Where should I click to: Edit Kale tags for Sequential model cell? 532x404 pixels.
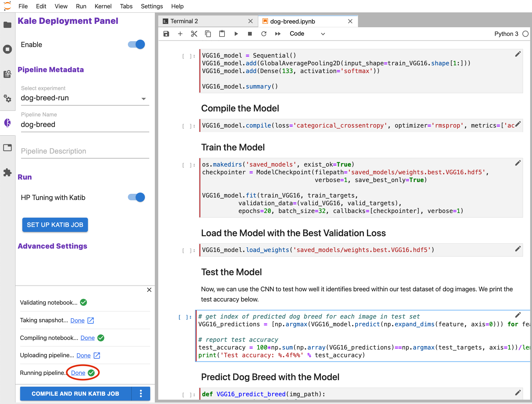point(518,54)
